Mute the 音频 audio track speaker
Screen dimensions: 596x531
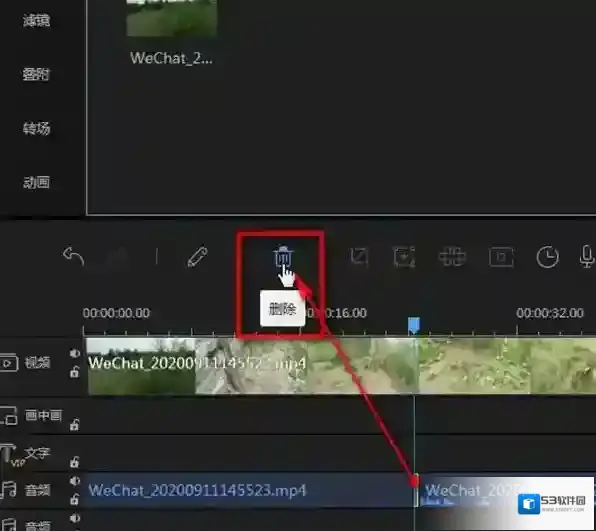pos(74,481)
